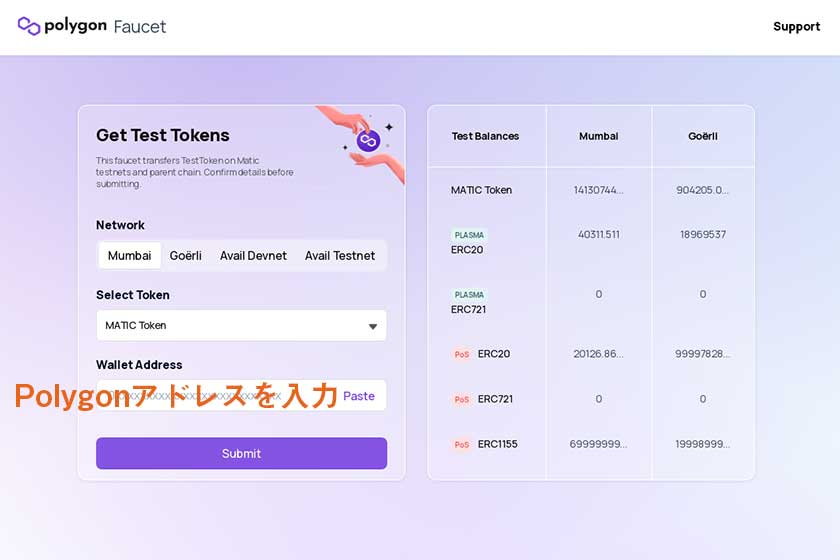840x560 pixels.
Task: Click the Faucet title text
Action: tap(140, 26)
